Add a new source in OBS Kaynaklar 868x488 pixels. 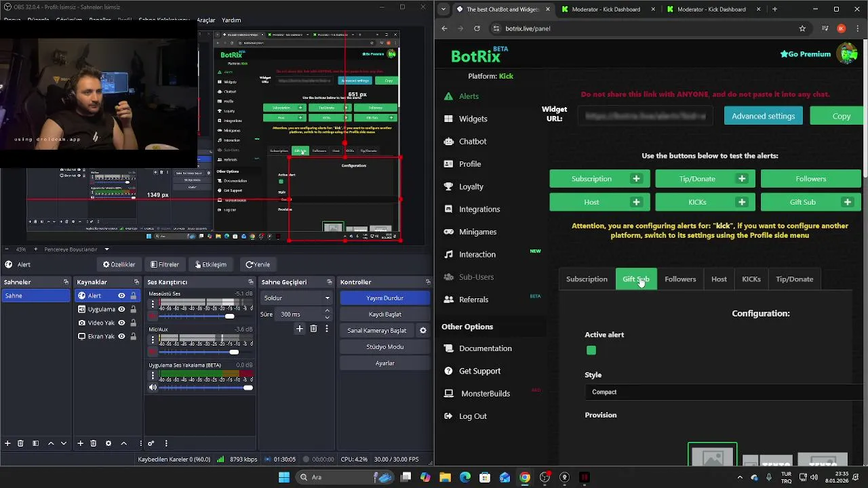click(x=80, y=443)
